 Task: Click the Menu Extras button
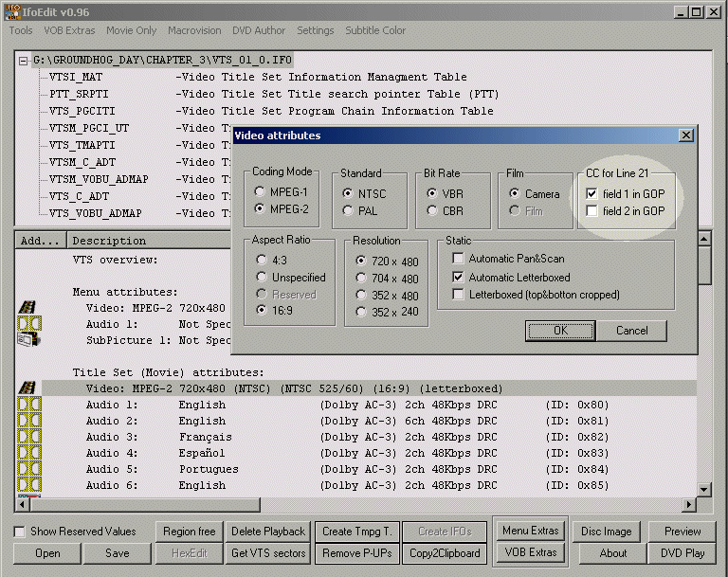[530, 531]
